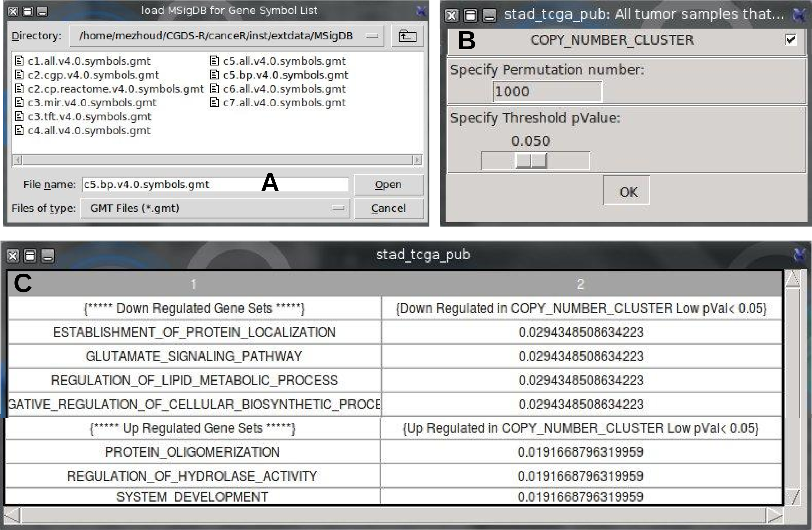Expand the Directory path dropdown

click(372, 36)
